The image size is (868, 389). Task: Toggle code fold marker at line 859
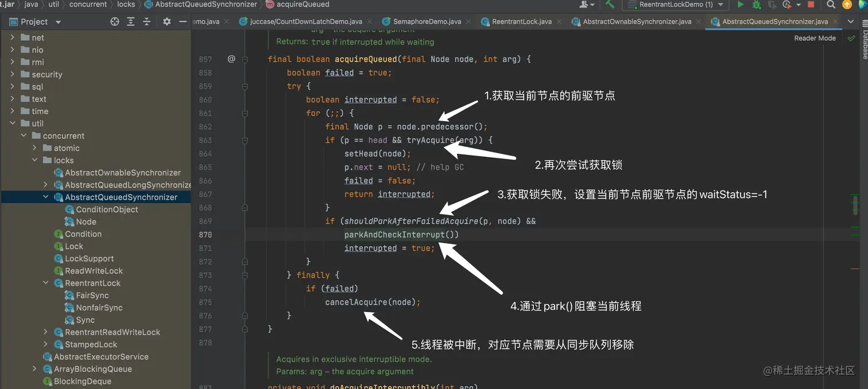tap(245, 86)
